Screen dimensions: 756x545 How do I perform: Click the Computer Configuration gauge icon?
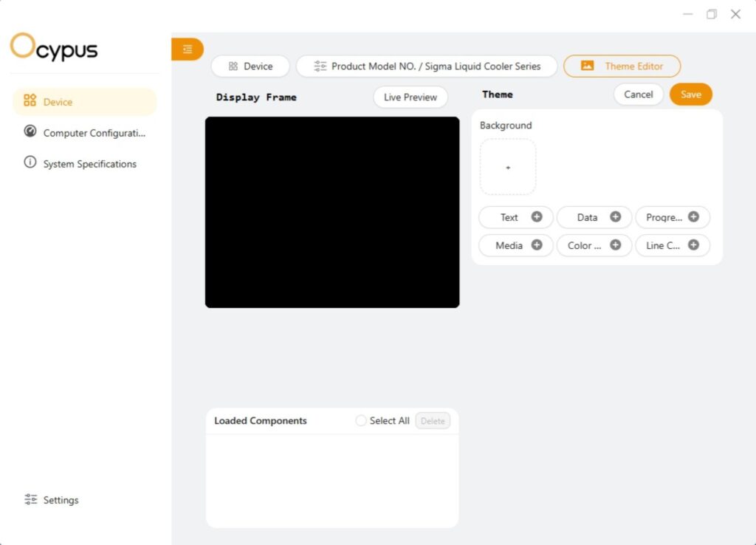[x=30, y=131]
